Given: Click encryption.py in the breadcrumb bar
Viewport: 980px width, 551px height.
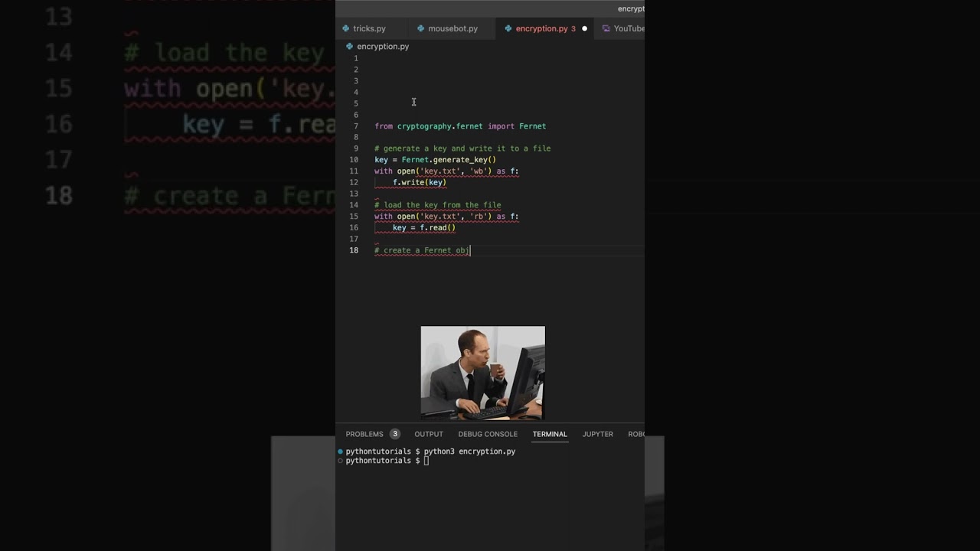Looking at the screenshot, I should [x=383, y=47].
